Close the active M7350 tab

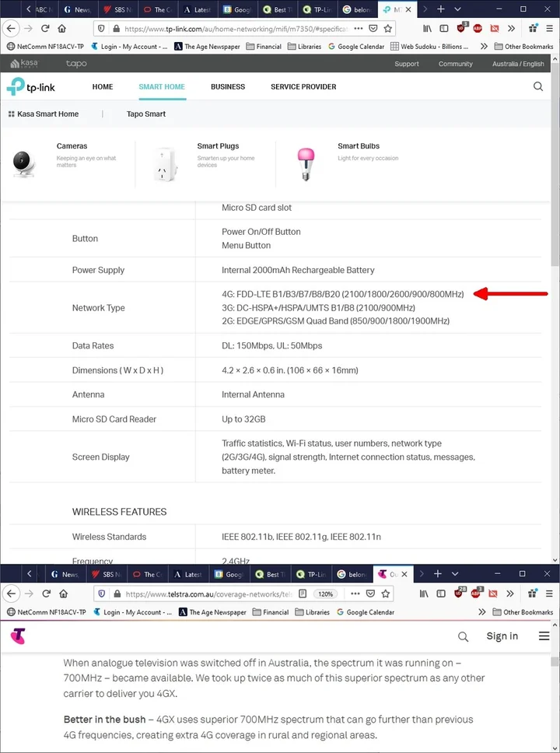[408, 9]
